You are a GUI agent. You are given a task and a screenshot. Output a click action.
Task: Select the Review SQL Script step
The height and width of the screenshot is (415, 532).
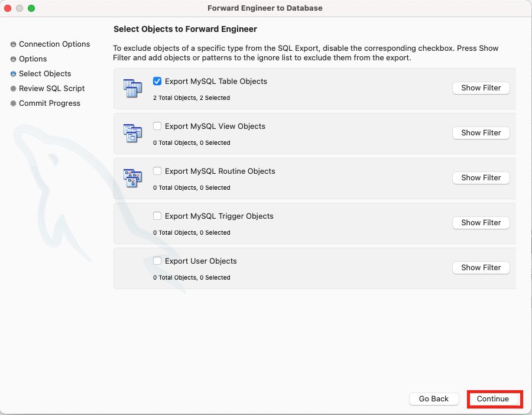point(47,88)
